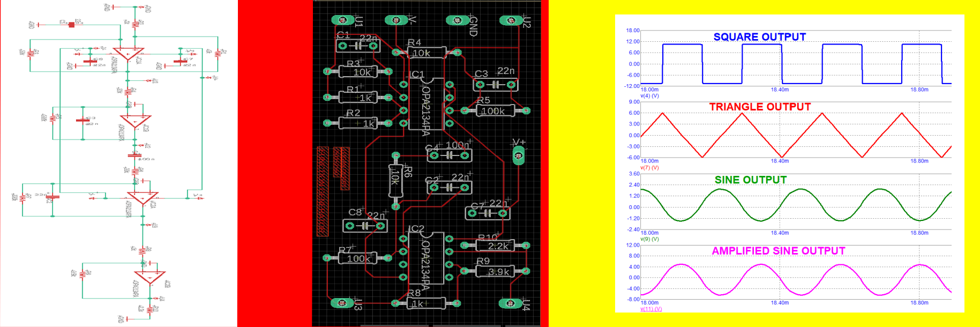Image resolution: width=980 pixels, height=327 pixels.
Task: Click the vertical R6 10k resistor
Action: click(395, 181)
